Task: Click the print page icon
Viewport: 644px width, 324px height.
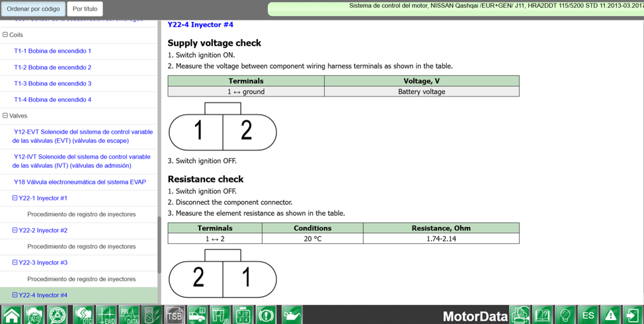Action: click(520, 315)
